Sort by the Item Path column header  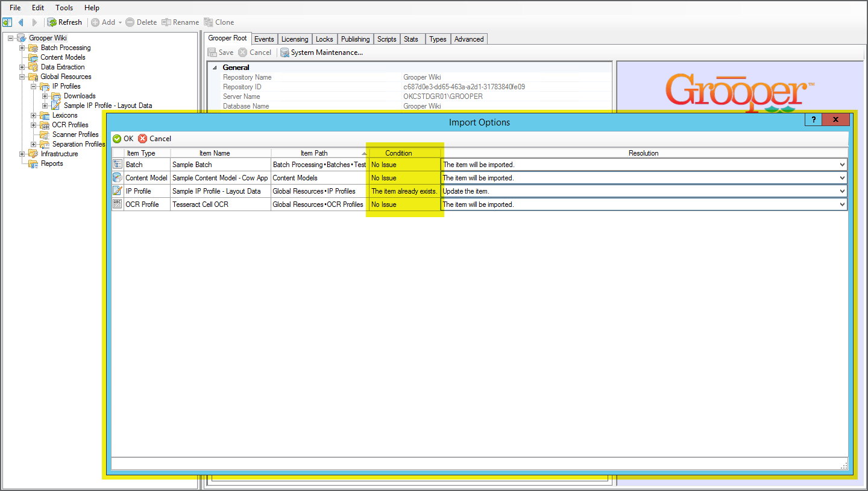click(319, 153)
